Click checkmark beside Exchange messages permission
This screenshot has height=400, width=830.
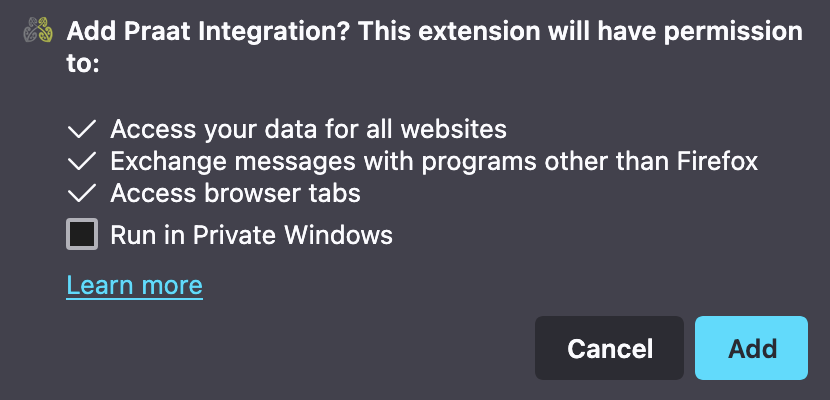(x=82, y=161)
